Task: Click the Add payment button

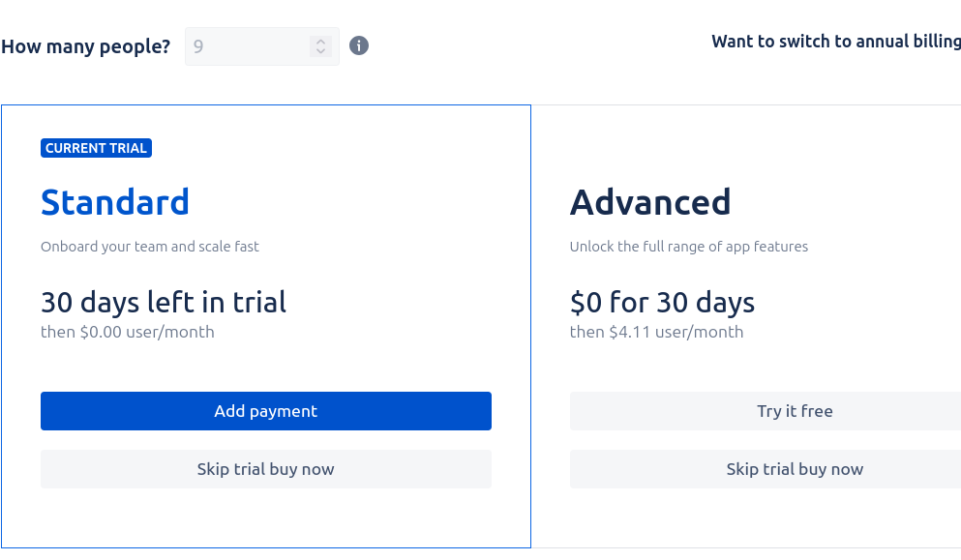Action: pyautogui.click(x=266, y=411)
